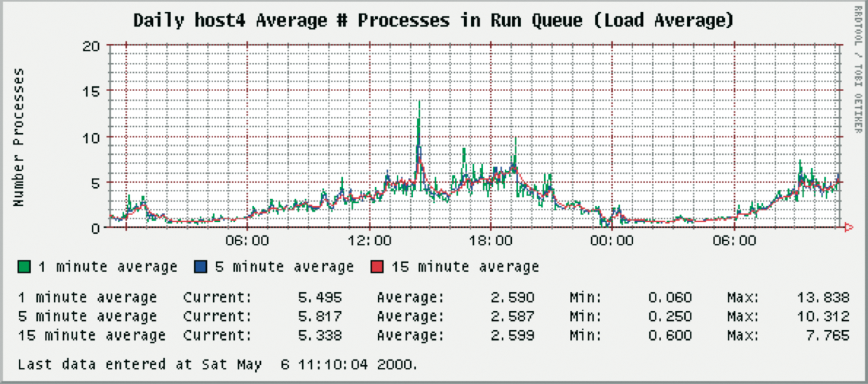Click the 15 tick label on y-axis
This screenshot has width=868, height=384.
tap(93, 92)
